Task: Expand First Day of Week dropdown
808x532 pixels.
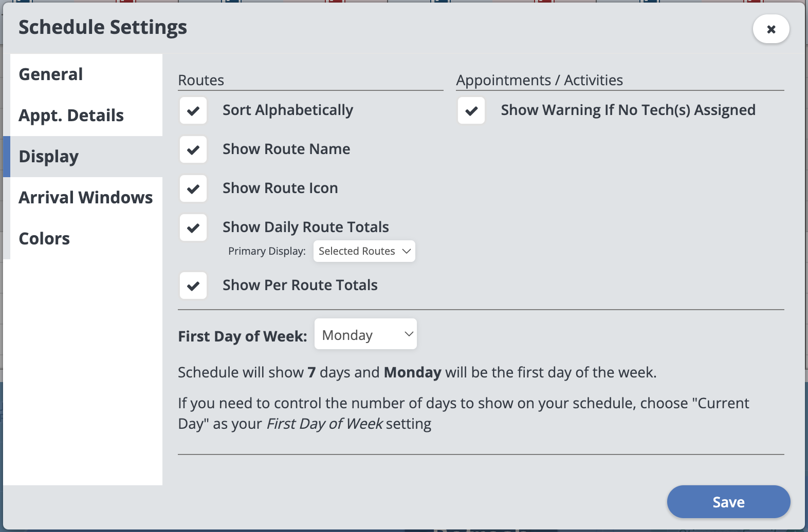Action: (365, 334)
